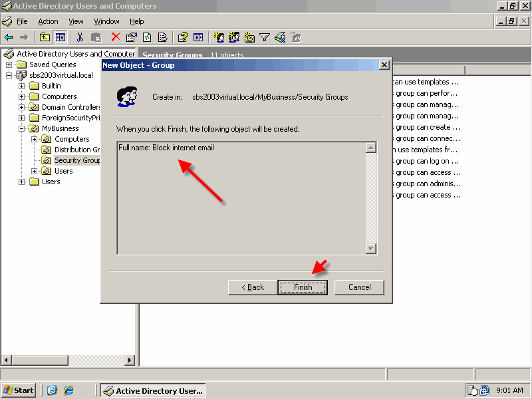532x399 pixels.
Task: Click the 'group can perfor…' description row
Action: pyautogui.click(x=426, y=93)
